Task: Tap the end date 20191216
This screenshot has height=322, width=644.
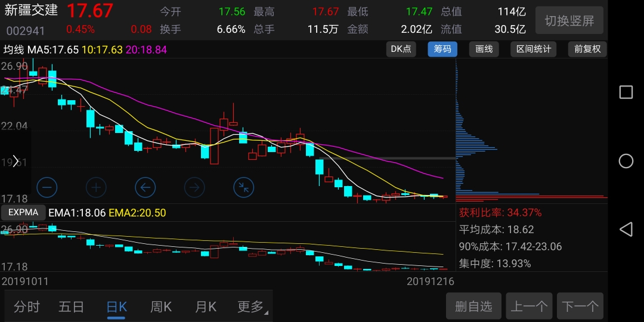Action: pos(431,281)
